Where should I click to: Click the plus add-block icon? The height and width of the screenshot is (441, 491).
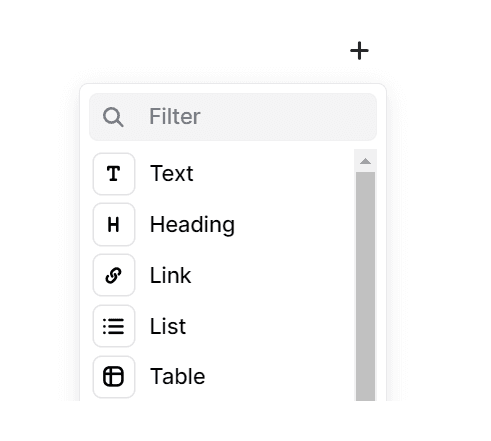tap(359, 51)
